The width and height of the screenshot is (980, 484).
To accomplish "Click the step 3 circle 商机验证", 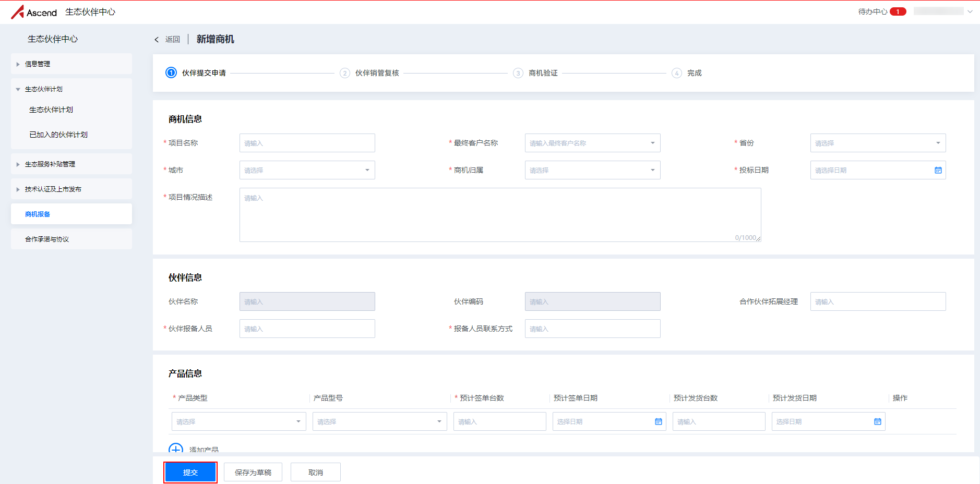I will [518, 73].
